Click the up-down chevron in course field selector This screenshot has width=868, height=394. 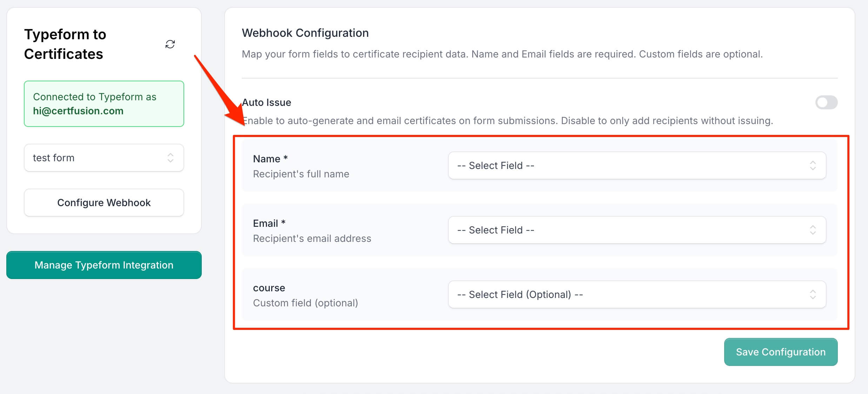[x=813, y=294]
